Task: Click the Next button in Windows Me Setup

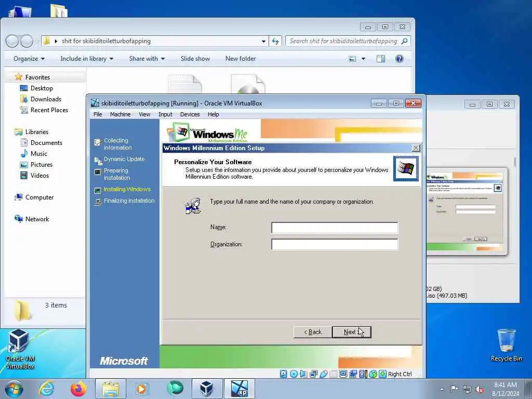Action: click(352, 332)
